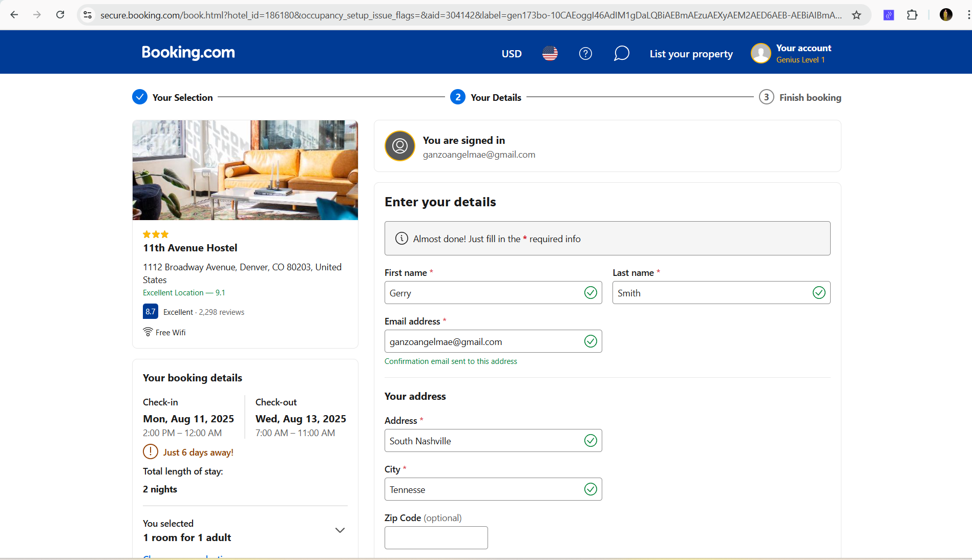The width and height of the screenshot is (972, 560).
Task: Click the browser URL address bar
Action: [x=471, y=15]
